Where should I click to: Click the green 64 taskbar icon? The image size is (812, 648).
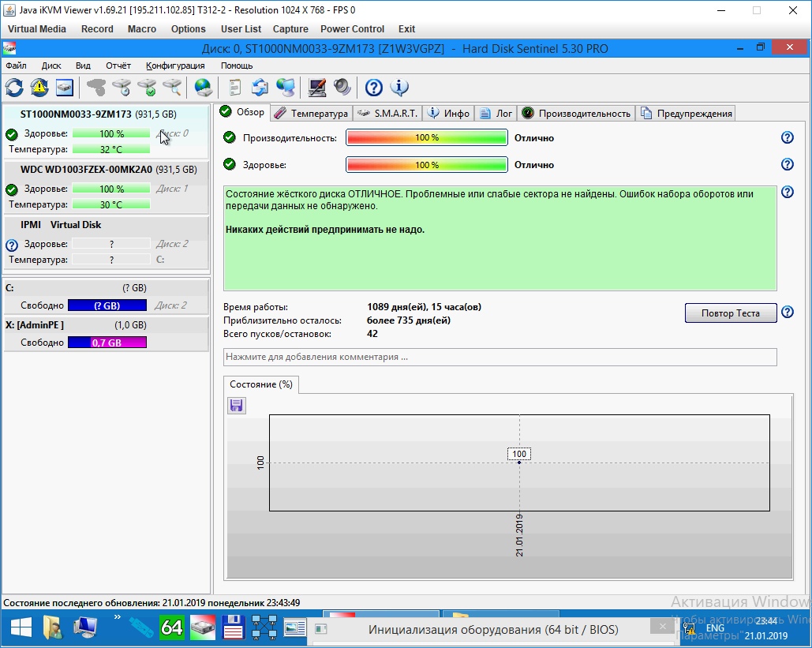(171, 627)
